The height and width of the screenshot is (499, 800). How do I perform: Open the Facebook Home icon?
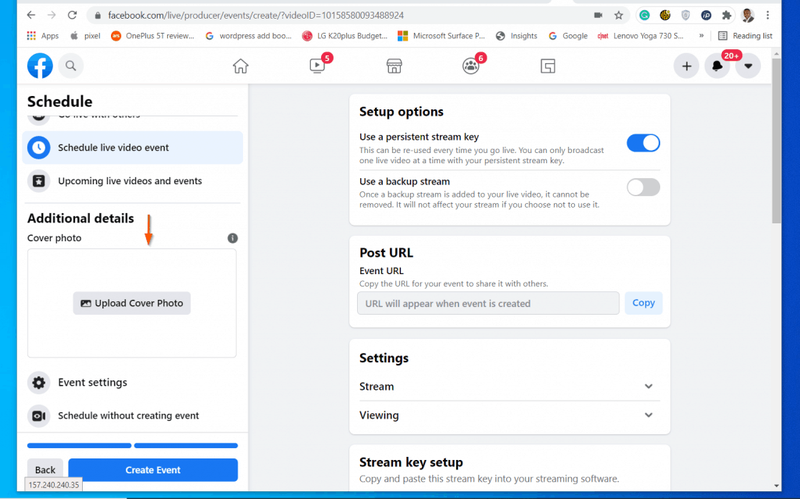(240, 66)
